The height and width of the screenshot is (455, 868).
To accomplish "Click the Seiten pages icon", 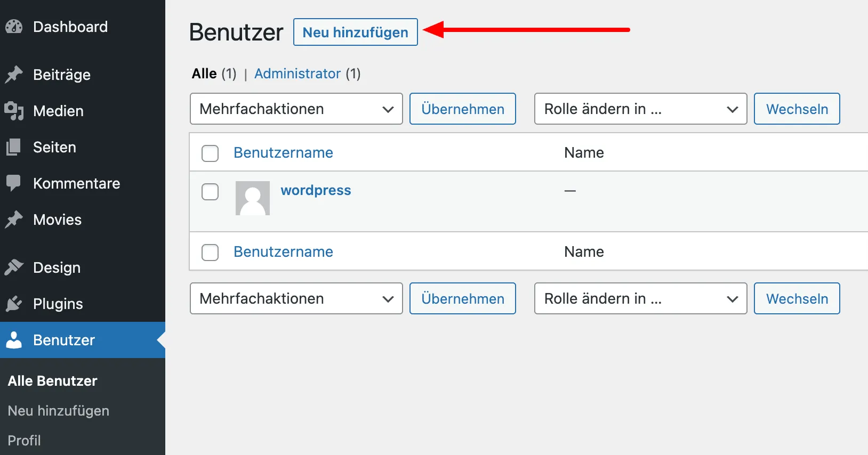I will [14, 147].
